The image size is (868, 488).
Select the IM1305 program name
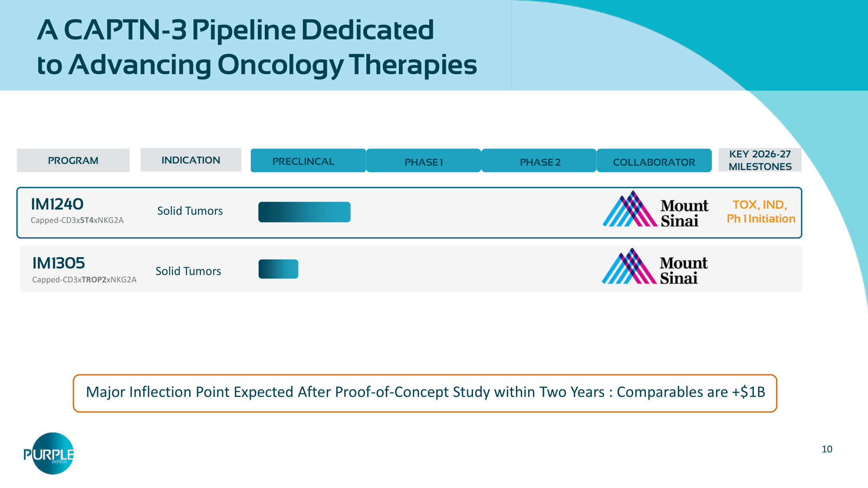59,263
